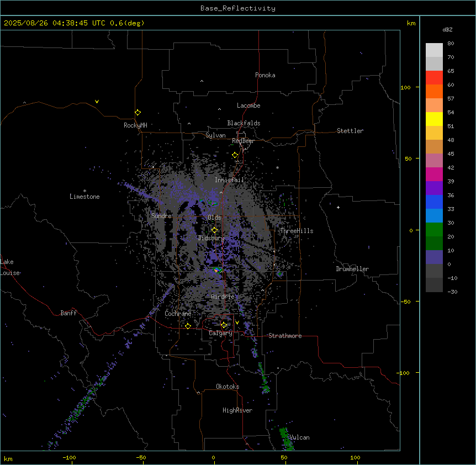This screenshot has height=465, width=476.
Task: Click the RedDeer city label
Action: pos(243,141)
